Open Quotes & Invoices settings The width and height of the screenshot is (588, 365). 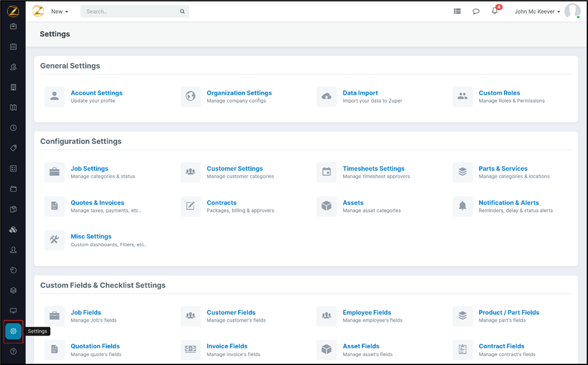(97, 203)
